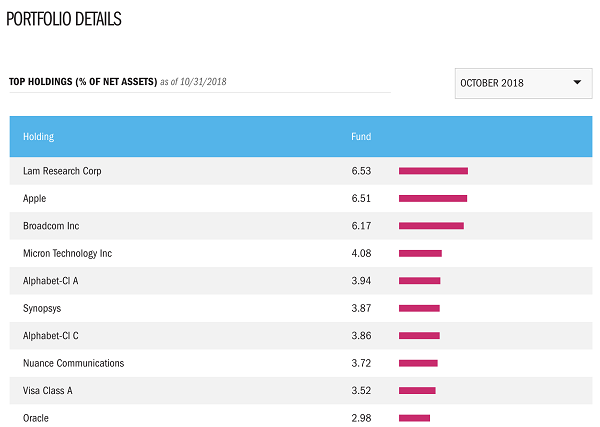Select the Nuance Communications holding

[x=73, y=363]
